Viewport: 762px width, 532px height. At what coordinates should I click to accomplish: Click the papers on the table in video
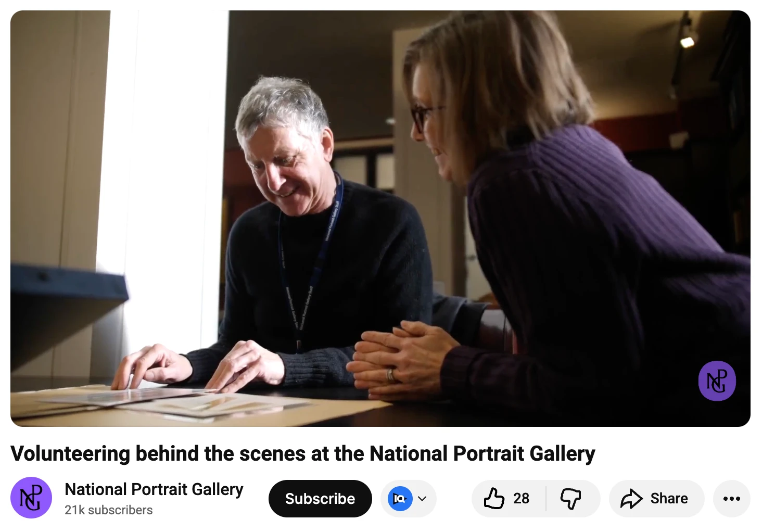coord(172,401)
